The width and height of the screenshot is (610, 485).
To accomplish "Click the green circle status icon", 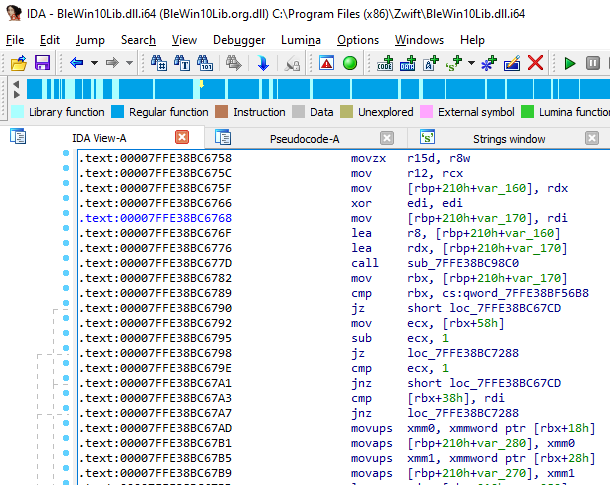I will pyautogui.click(x=350, y=63).
